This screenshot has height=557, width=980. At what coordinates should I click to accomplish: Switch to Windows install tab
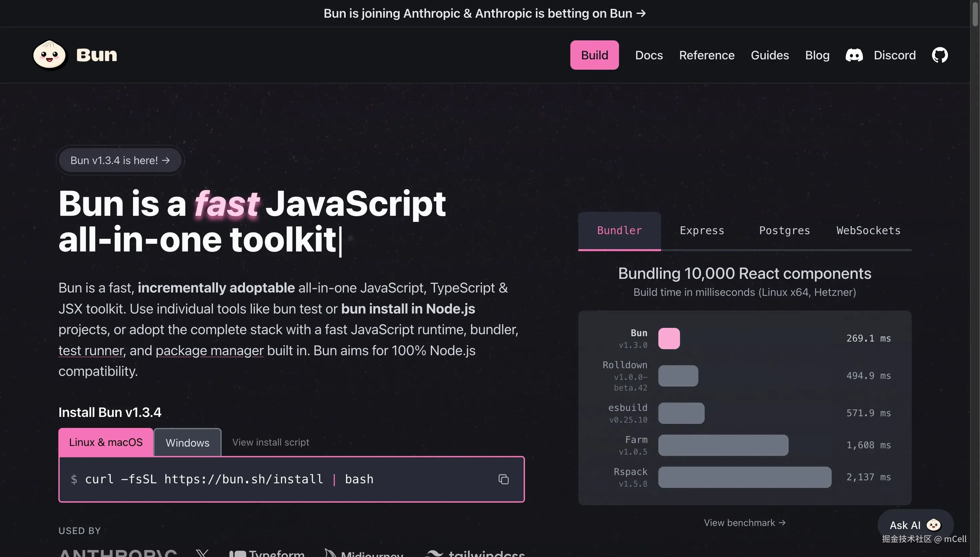[x=187, y=443]
